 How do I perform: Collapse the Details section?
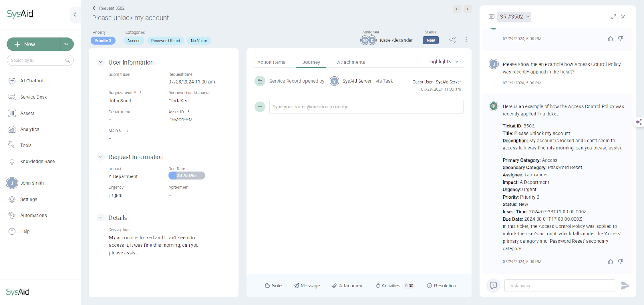[101, 218]
